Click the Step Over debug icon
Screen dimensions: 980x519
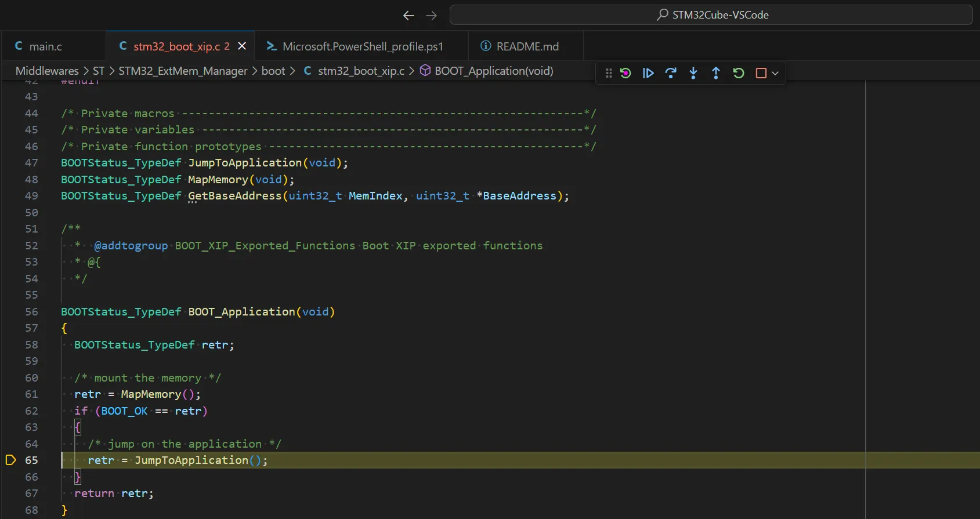pos(671,73)
